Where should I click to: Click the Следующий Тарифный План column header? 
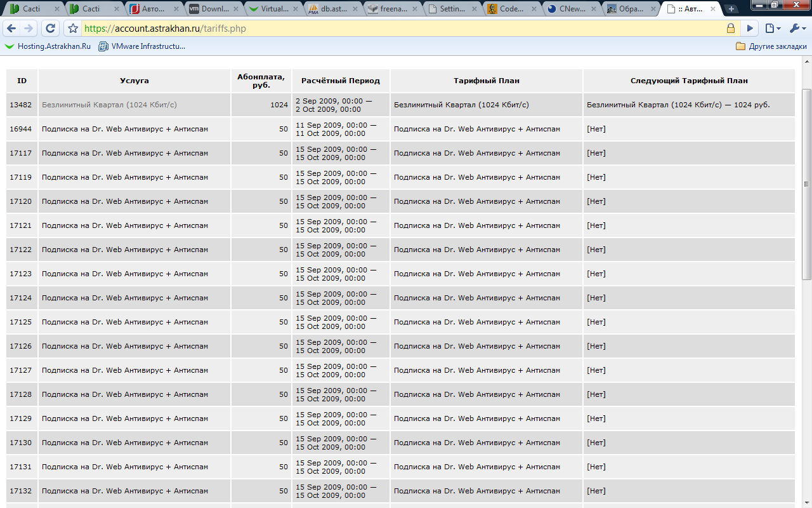pyautogui.click(x=689, y=81)
